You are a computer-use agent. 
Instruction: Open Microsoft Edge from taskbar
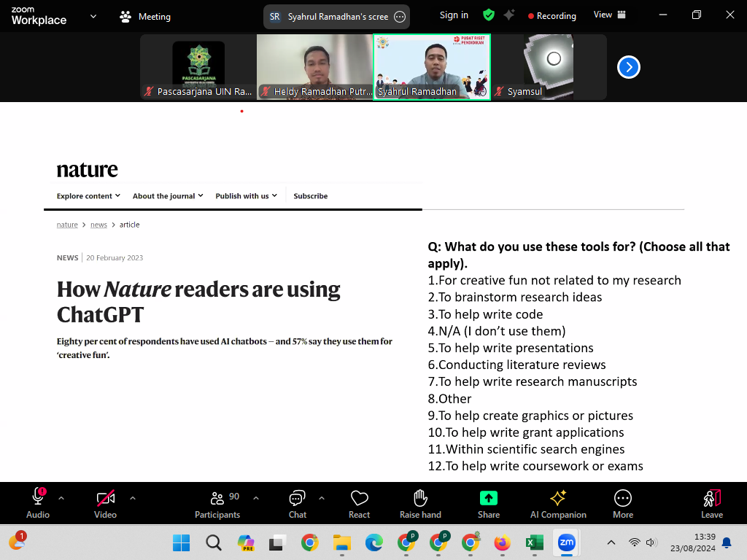[374, 542]
